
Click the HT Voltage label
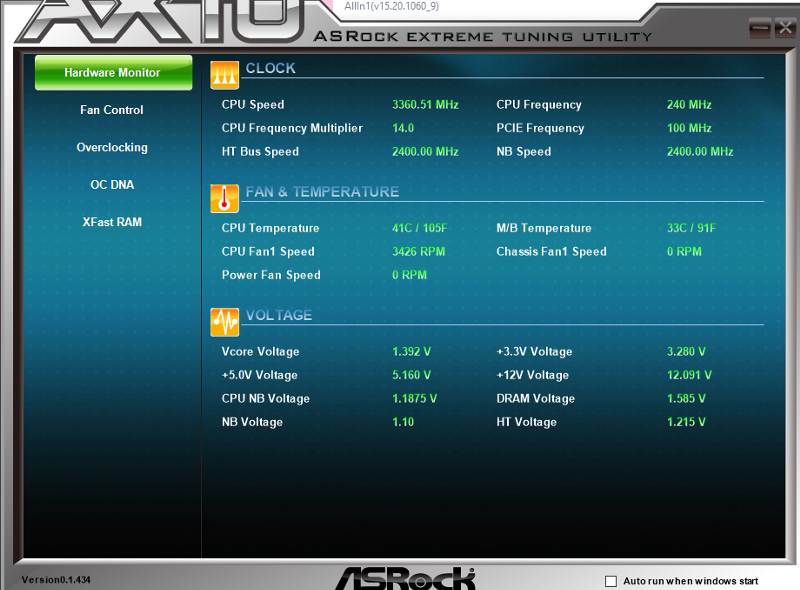(x=527, y=422)
